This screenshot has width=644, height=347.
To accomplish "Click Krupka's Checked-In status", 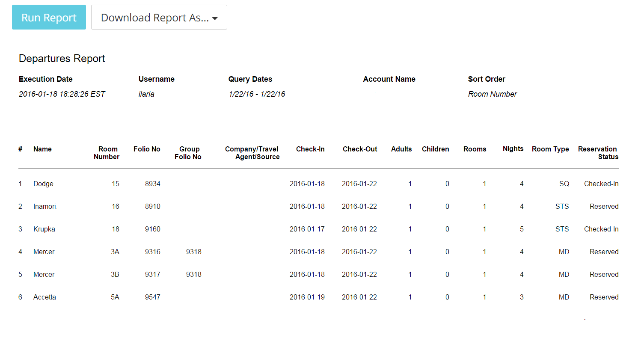I will (x=601, y=229).
